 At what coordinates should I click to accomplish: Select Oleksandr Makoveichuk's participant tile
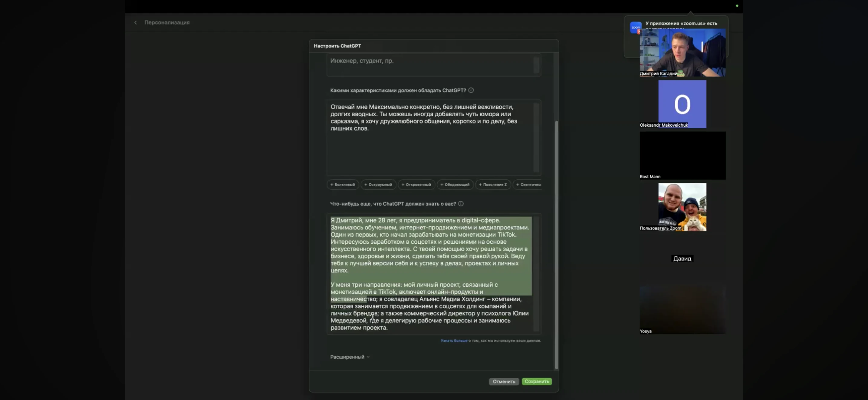click(682, 104)
